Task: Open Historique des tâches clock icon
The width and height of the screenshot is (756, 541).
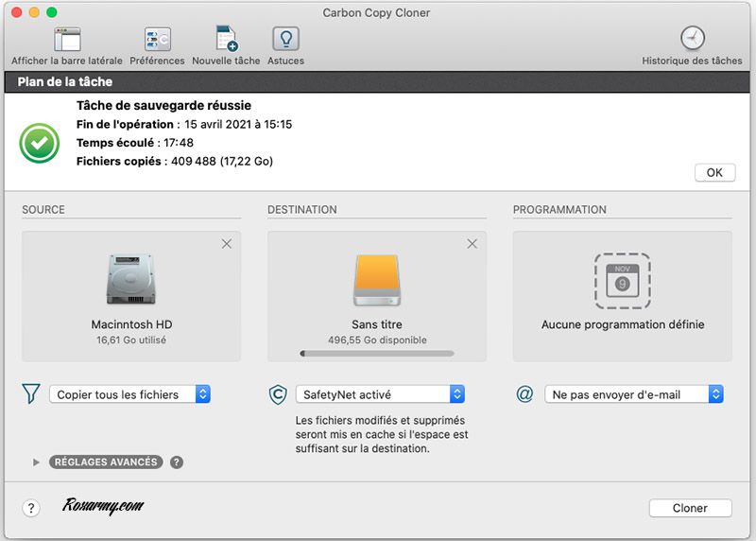Action: (693, 40)
